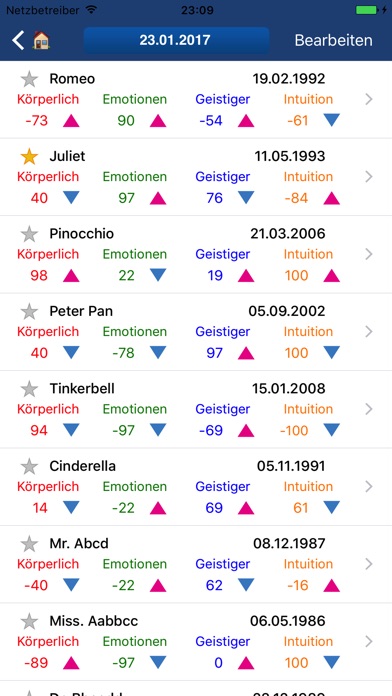Tap Pinocchio's pink Intuition up triangle

tap(332, 276)
